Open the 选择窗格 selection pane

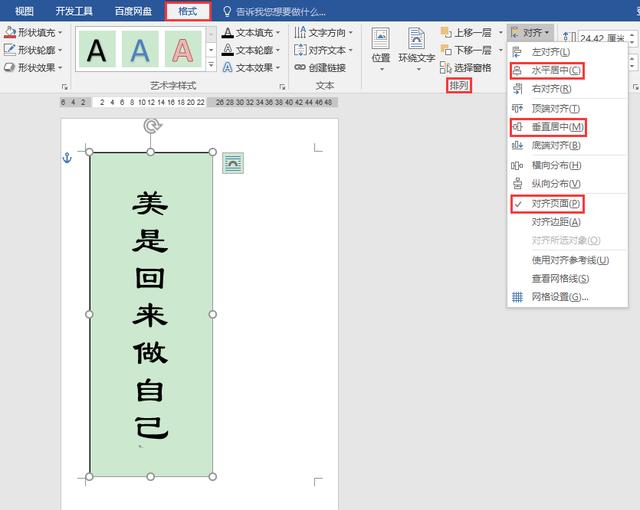click(465, 67)
